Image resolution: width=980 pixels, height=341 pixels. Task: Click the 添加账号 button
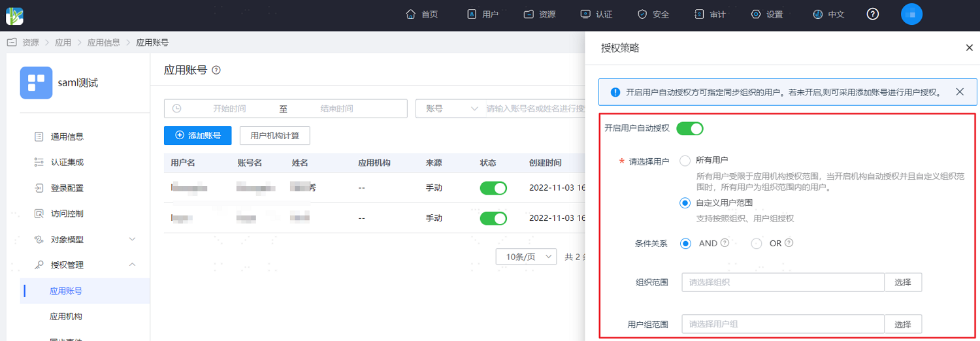tap(198, 136)
